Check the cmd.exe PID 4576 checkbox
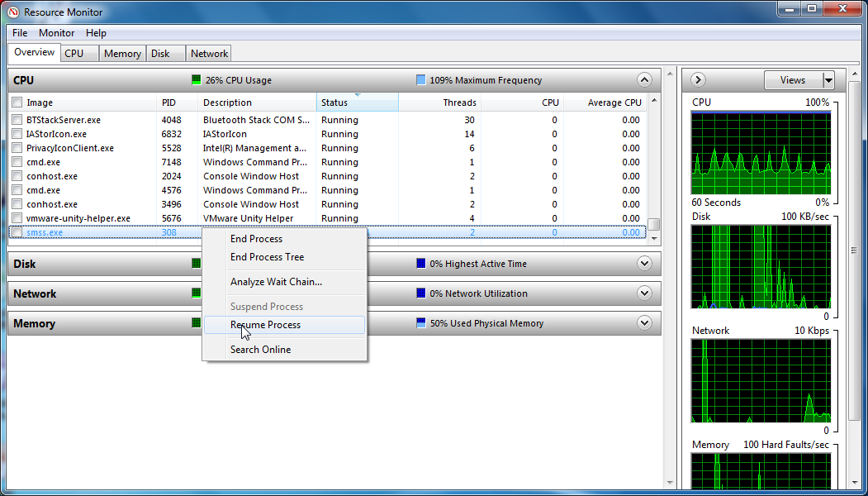 click(x=17, y=190)
